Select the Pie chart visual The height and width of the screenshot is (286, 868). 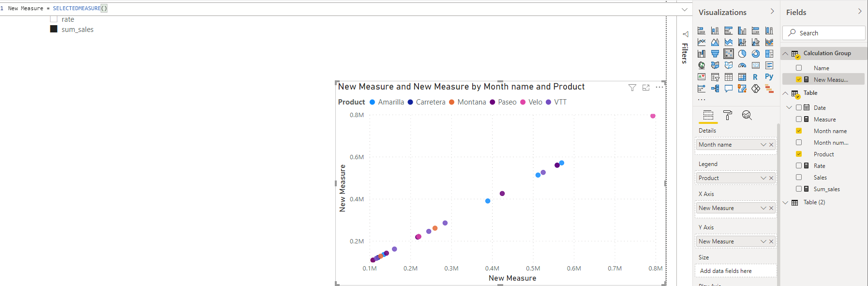[742, 54]
